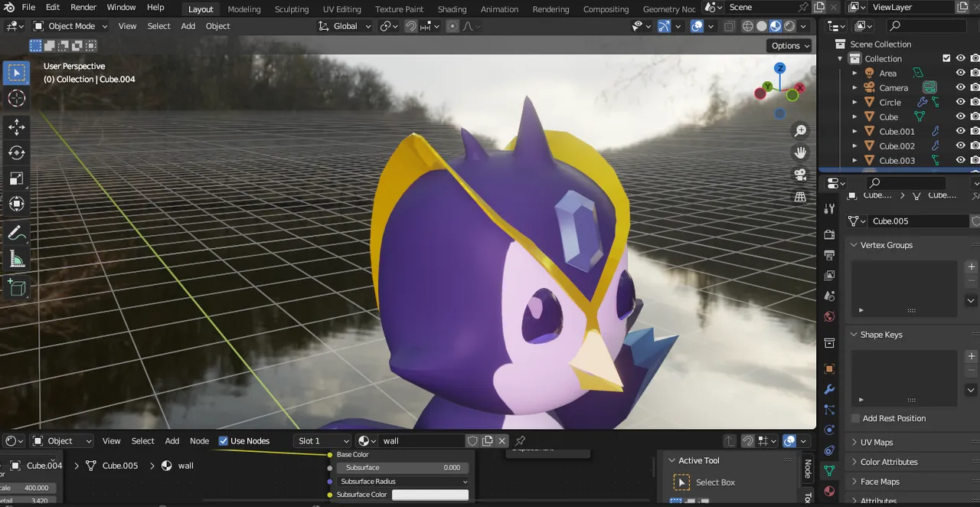Activate the Measure tool

(x=16, y=259)
